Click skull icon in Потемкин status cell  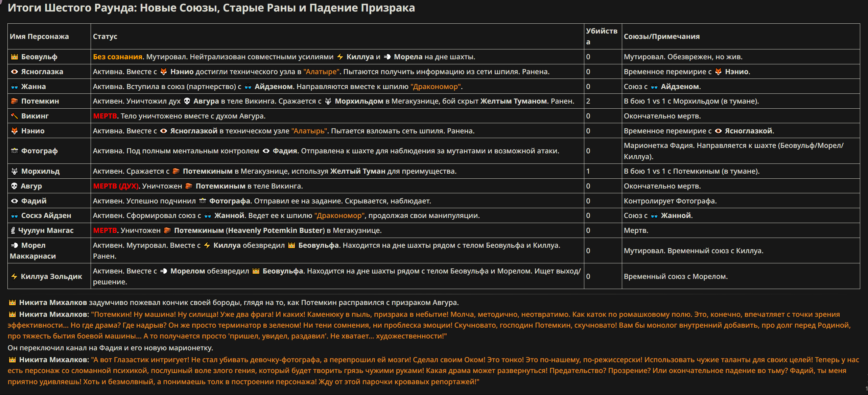187,101
